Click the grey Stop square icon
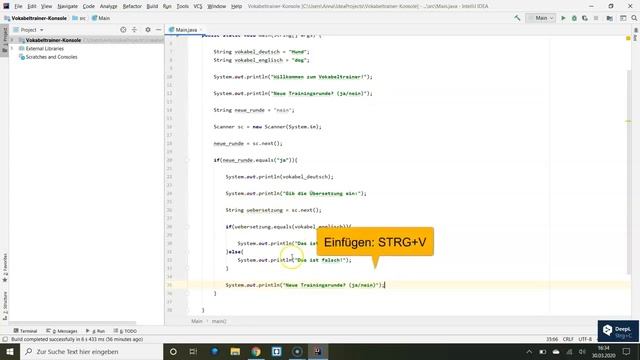Screen dimensions: 640x360 [x=596, y=18]
